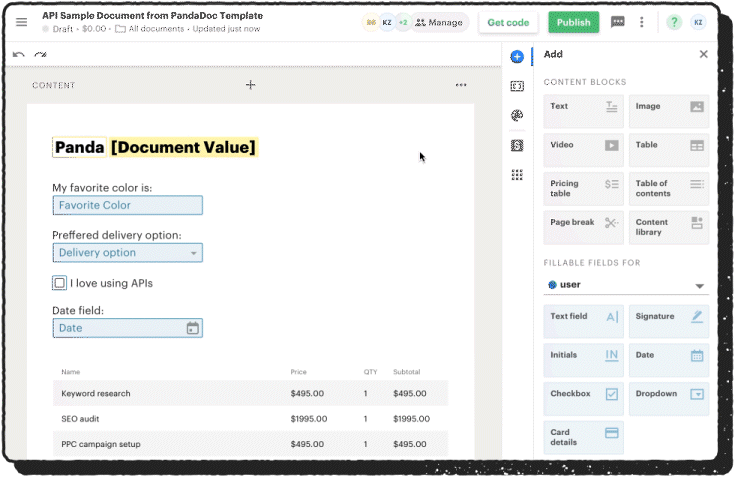Open the KZ user avatar in the top-right corner
Screen dimensions: 735x477
(x=698, y=22)
